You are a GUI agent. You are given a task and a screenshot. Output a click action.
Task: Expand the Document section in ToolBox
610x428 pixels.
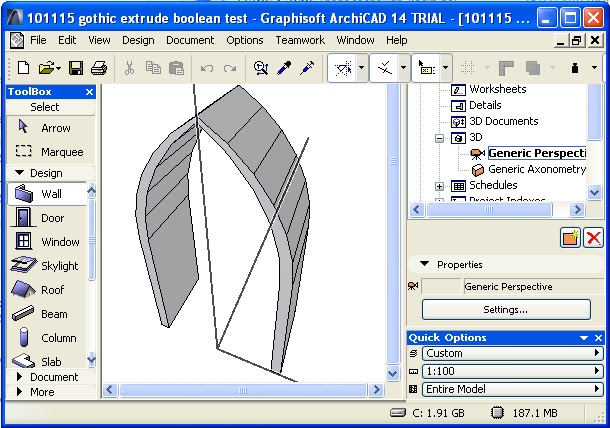point(19,377)
